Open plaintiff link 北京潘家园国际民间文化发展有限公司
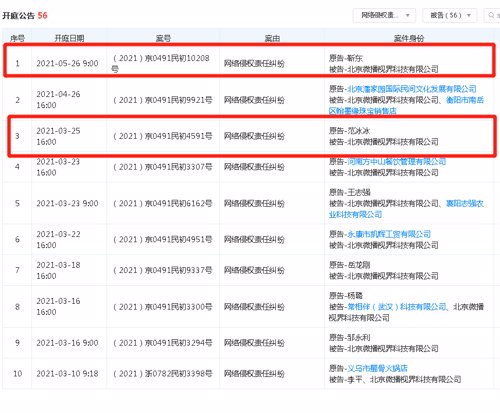Viewport: 500px width, 413px height. [x=412, y=89]
